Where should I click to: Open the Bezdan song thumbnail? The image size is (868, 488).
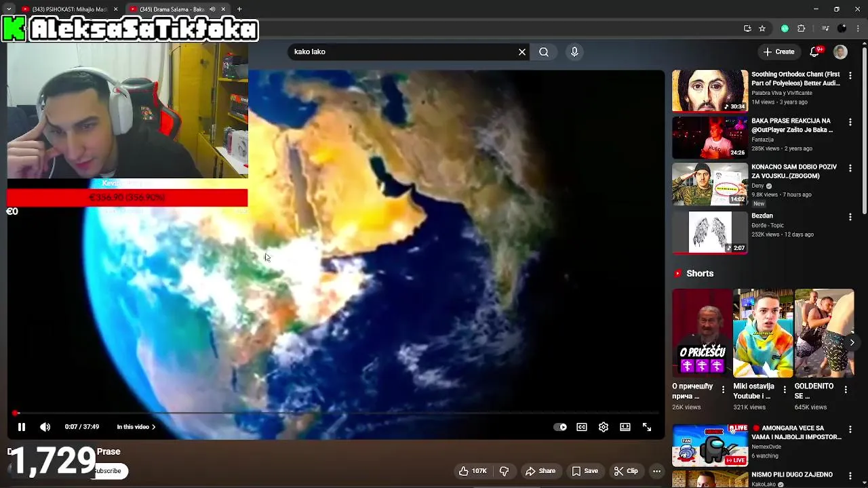pyautogui.click(x=709, y=232)
